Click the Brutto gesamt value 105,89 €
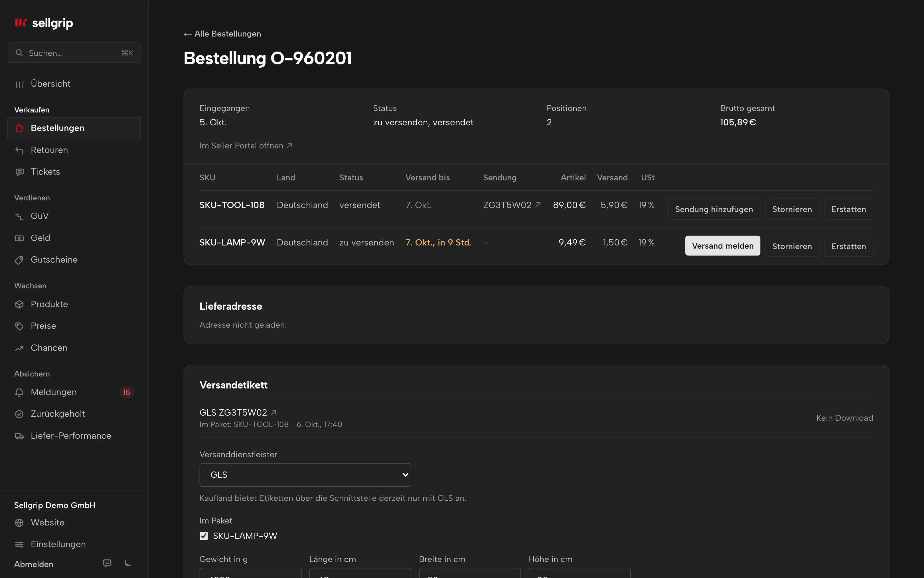 click(738, 122)
